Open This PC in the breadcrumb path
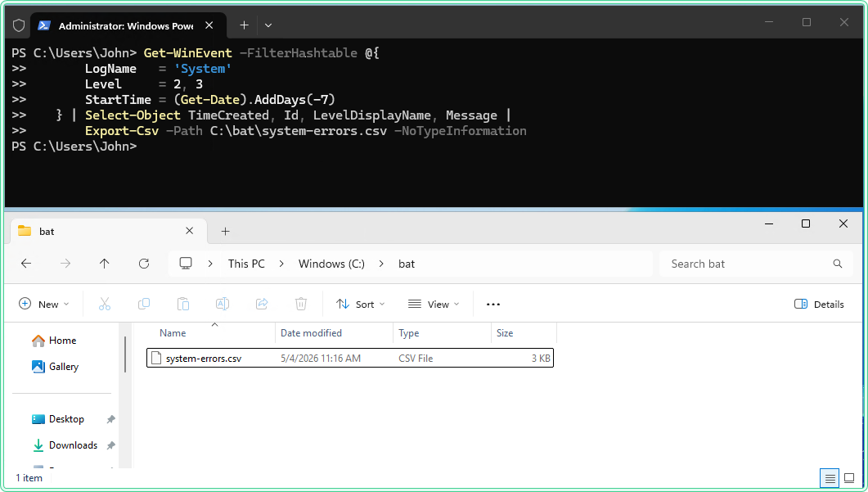Image resolution: width=868 pixels, height=492 pixels. pos(246,264)
